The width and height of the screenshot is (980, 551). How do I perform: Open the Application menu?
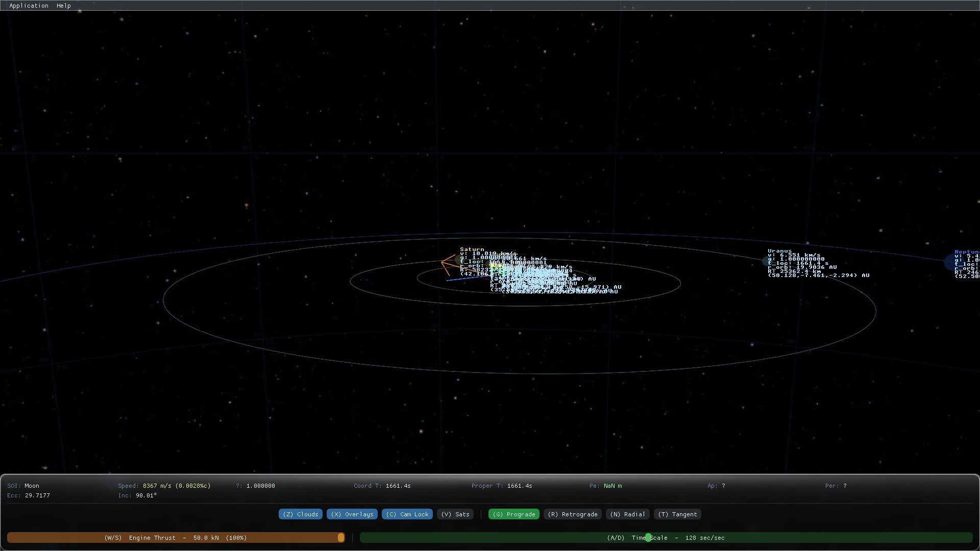point(29,6)
